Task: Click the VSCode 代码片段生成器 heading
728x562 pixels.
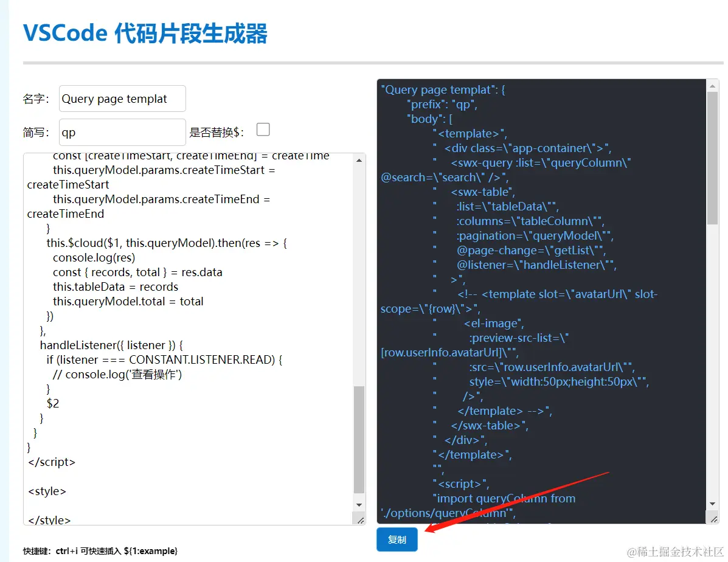Action: coord(145,33)
